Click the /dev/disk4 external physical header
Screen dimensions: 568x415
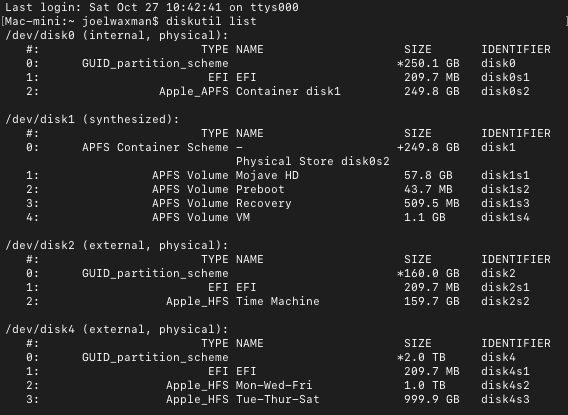pyautogui.click(x=117, y=329)
